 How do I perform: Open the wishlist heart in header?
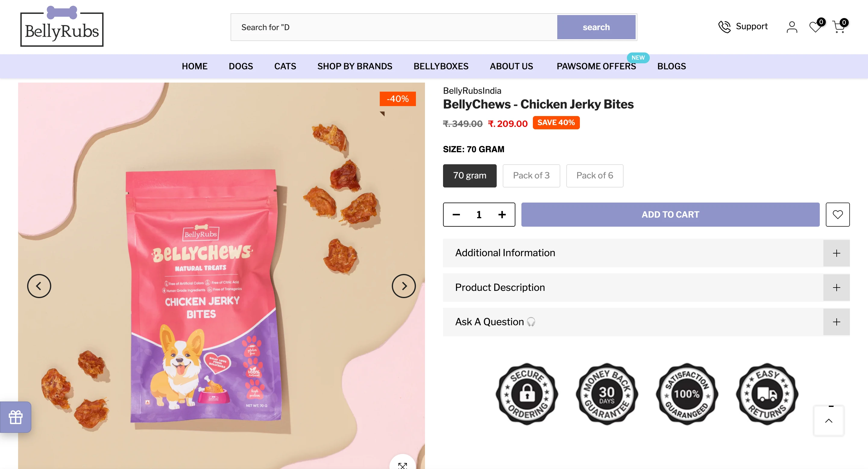click(x=816, y=27)
